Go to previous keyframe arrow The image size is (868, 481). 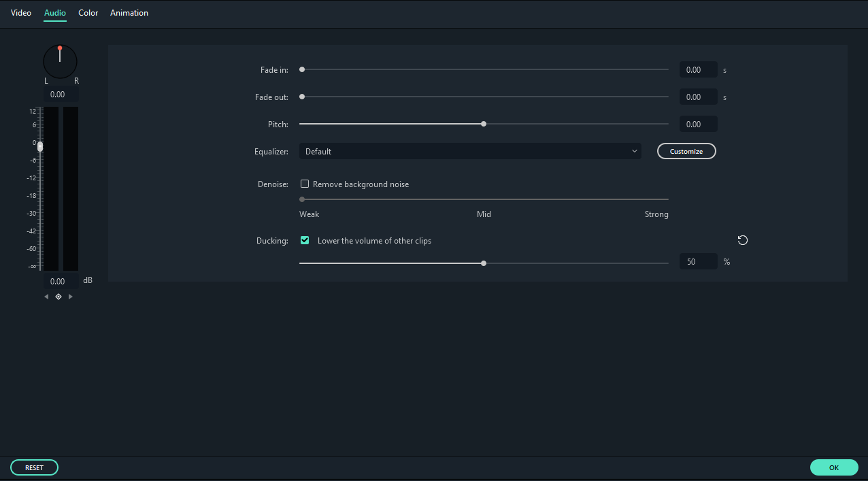46,297
